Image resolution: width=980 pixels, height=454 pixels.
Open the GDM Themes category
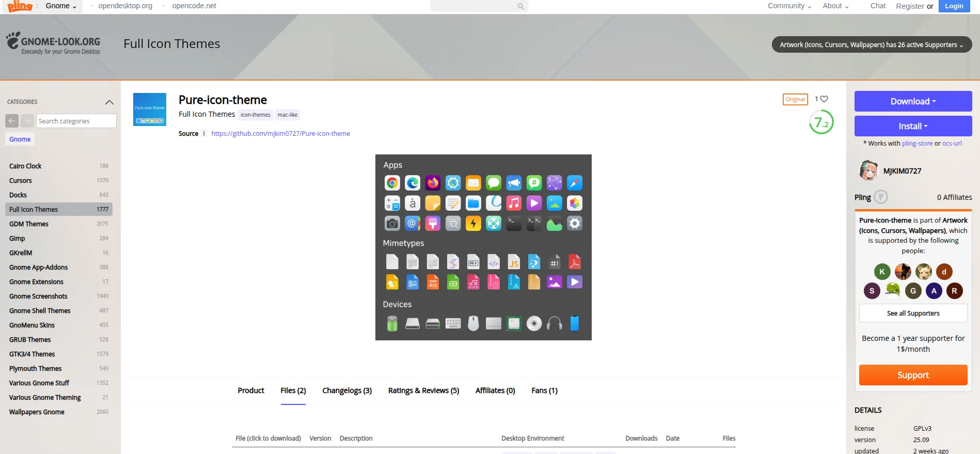59,224
